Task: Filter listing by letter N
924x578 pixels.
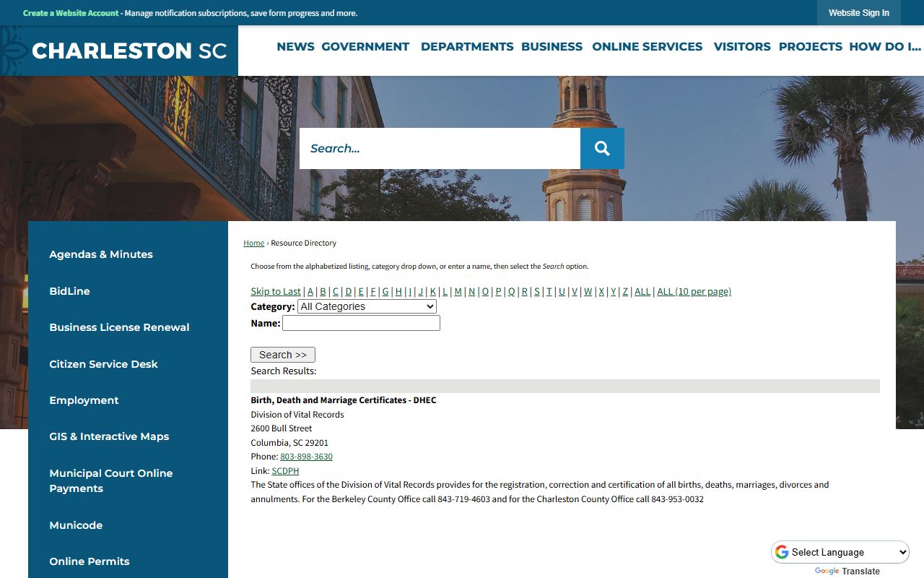Action: (x=471, y=291)
